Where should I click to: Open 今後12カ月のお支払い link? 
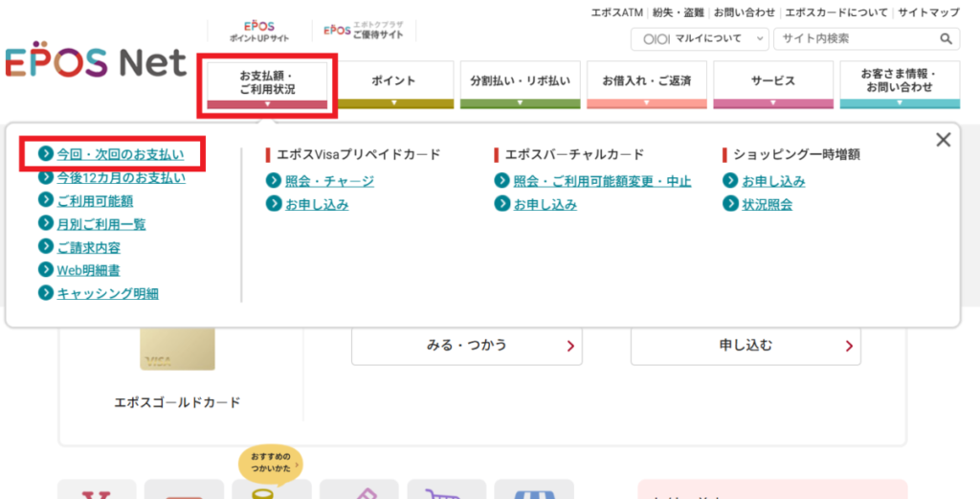click(x=122, y=177)
